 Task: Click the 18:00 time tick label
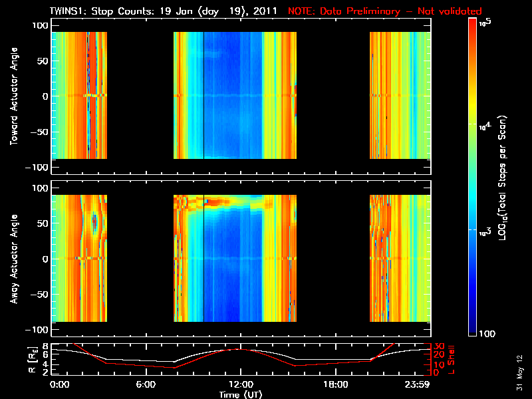(x=335, y=385)
